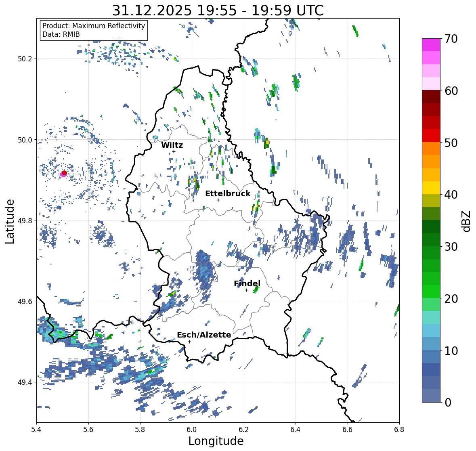Click the cross marker below the Findel label
Image resolution: width=476 pixels, height=451 pixels.
[x=247, y=290]
